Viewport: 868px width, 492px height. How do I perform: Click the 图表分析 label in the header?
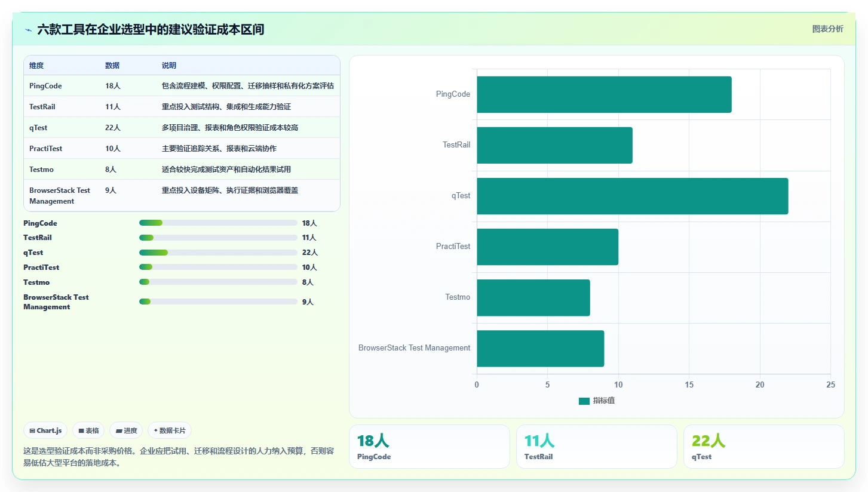coord(827,29)
